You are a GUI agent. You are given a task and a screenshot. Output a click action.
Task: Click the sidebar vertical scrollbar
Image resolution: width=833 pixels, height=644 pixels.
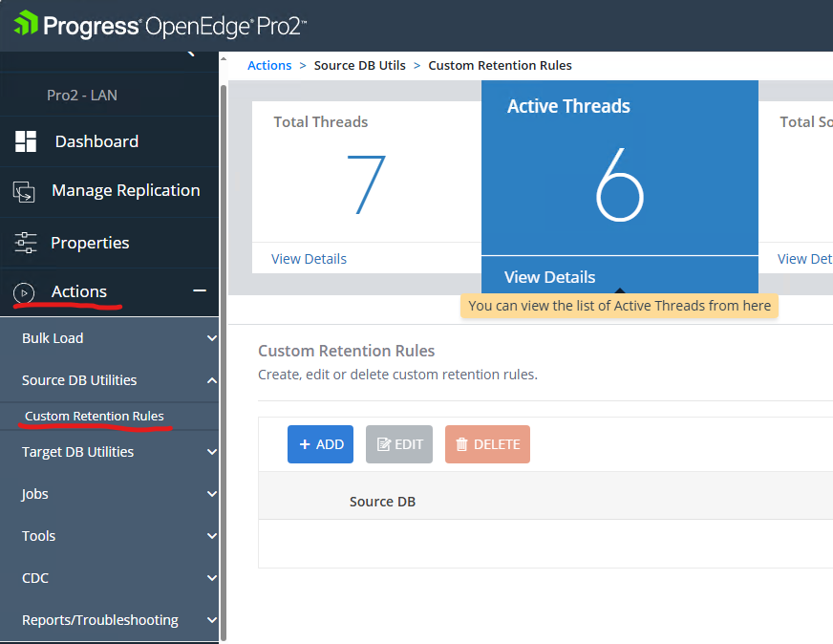224,361
